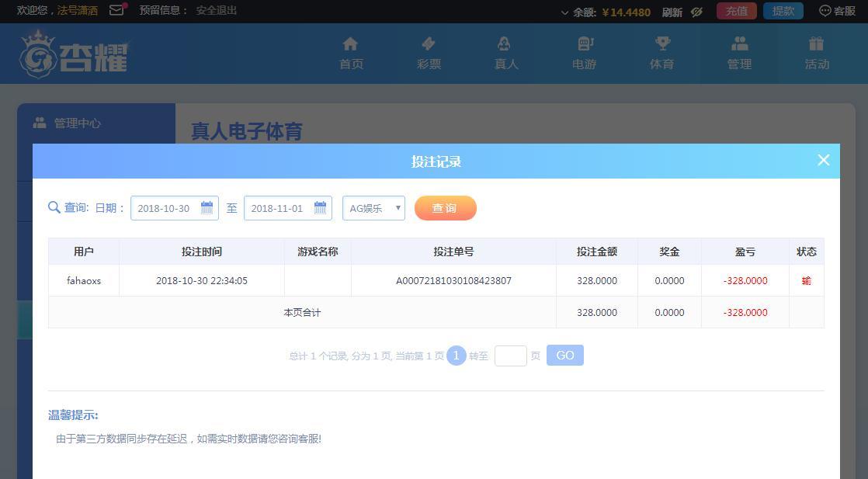868x479 pixels.
Task: Go to the 首页 home tab
Action: tap(351, 54)
